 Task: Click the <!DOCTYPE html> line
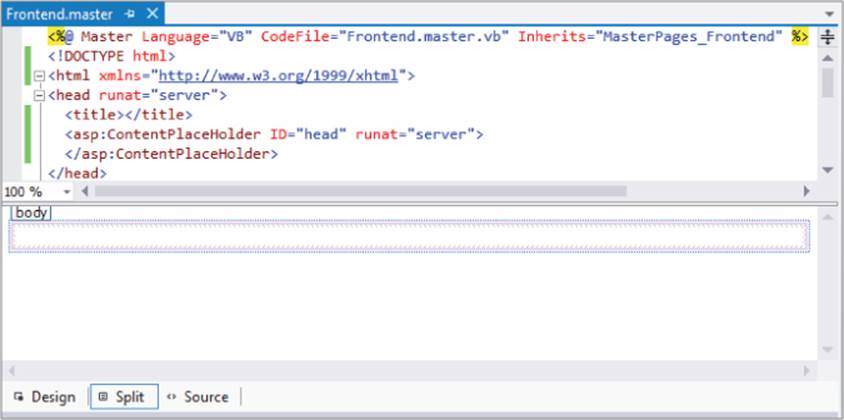[x=111, y=57]
